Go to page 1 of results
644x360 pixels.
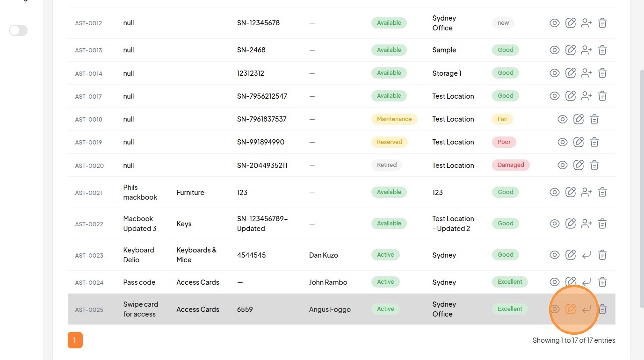point(75,340)
